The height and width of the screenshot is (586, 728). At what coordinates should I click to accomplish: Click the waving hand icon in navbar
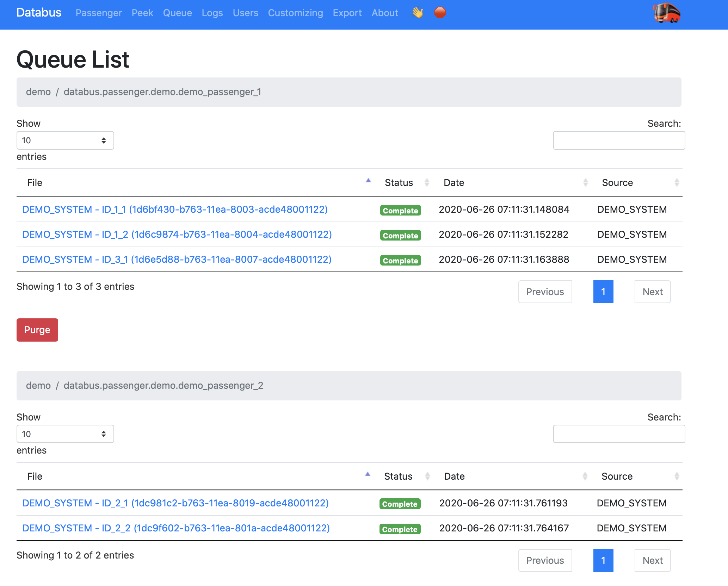(x=418, y=13)
